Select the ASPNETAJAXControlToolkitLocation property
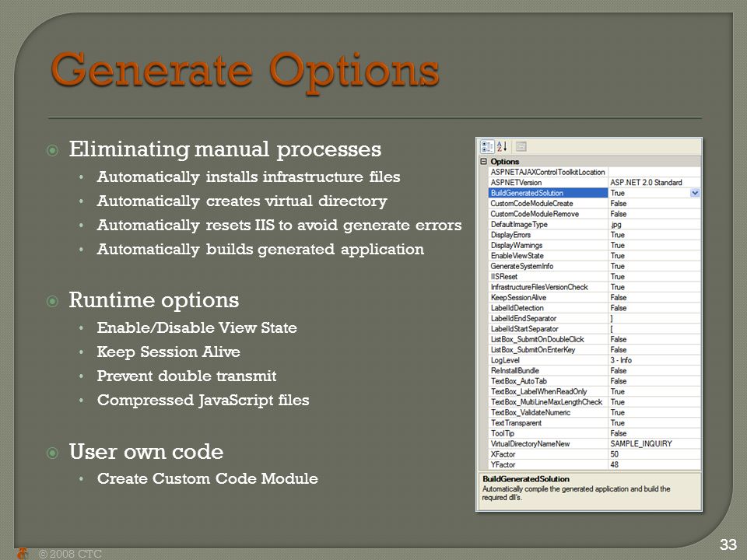Viewport: 747px width, 560px height. click(548, 172)
